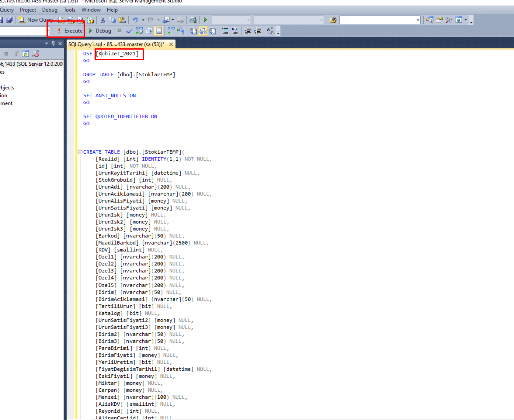Open the Query menu
514x420 pixels.
(x=7, y=10)
